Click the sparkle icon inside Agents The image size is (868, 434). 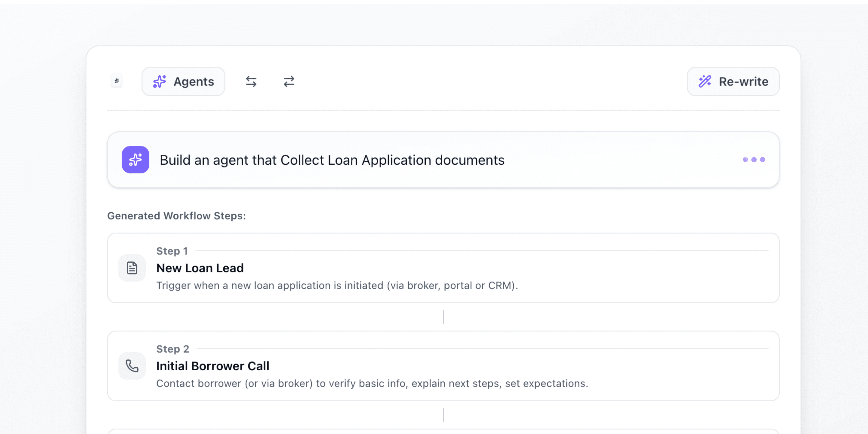(x=159, y=81)
